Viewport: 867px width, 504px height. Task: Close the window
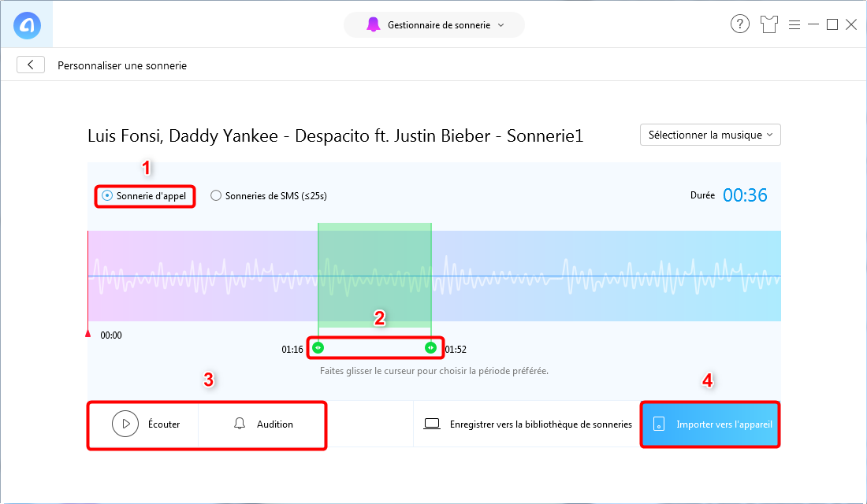851,24
